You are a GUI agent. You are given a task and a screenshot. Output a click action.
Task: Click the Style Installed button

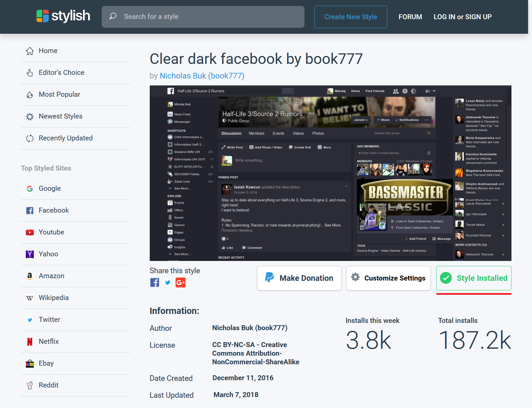[x=474, y=278]
